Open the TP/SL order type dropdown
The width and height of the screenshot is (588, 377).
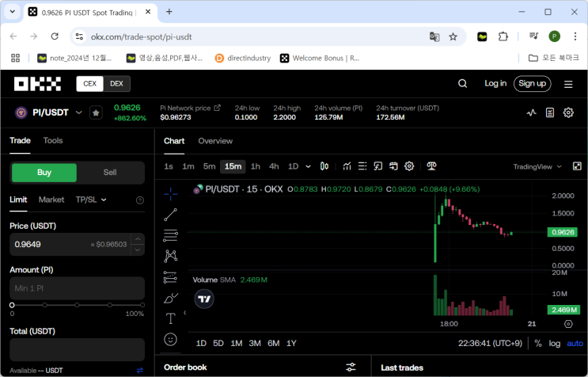[x=91, y=200]
